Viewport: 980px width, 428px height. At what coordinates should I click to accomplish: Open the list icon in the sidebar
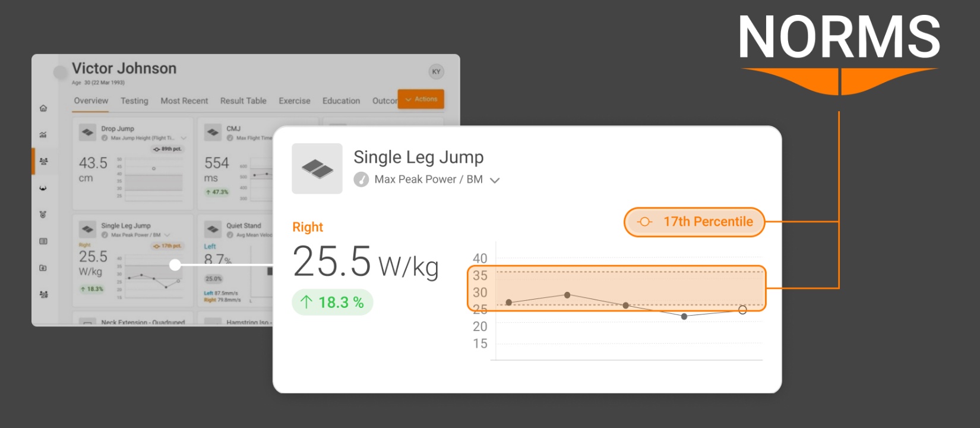point(43,241)
